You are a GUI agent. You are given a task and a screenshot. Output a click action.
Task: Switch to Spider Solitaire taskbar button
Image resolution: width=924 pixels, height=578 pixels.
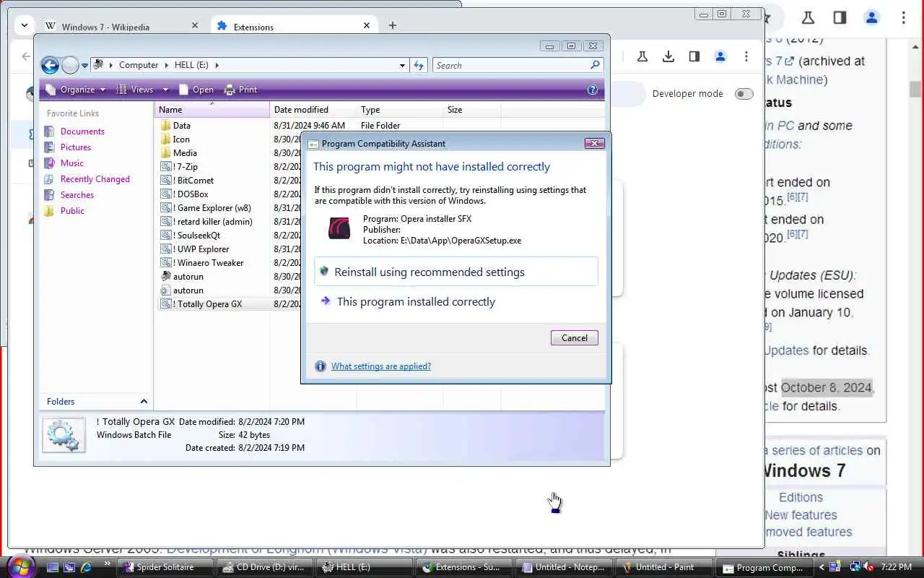click(x=165, y=567)
